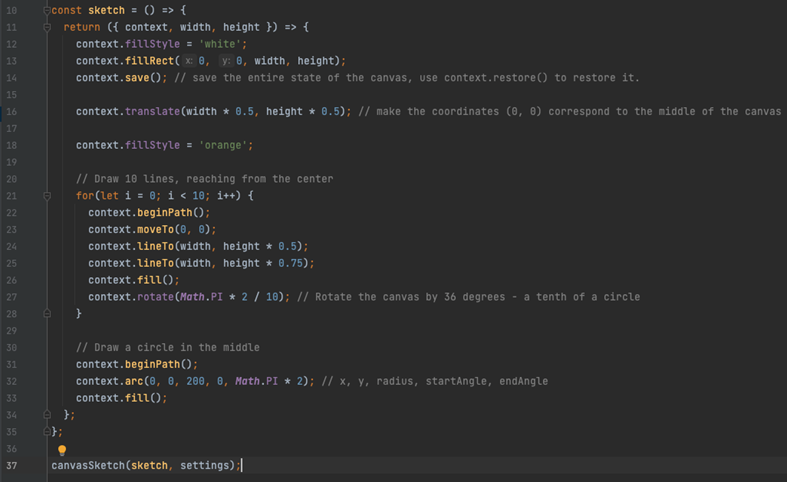Click the 'x:' parameter hint in fillRect
Viewport: 787px width, 482px height.
(x=189, y=61)
